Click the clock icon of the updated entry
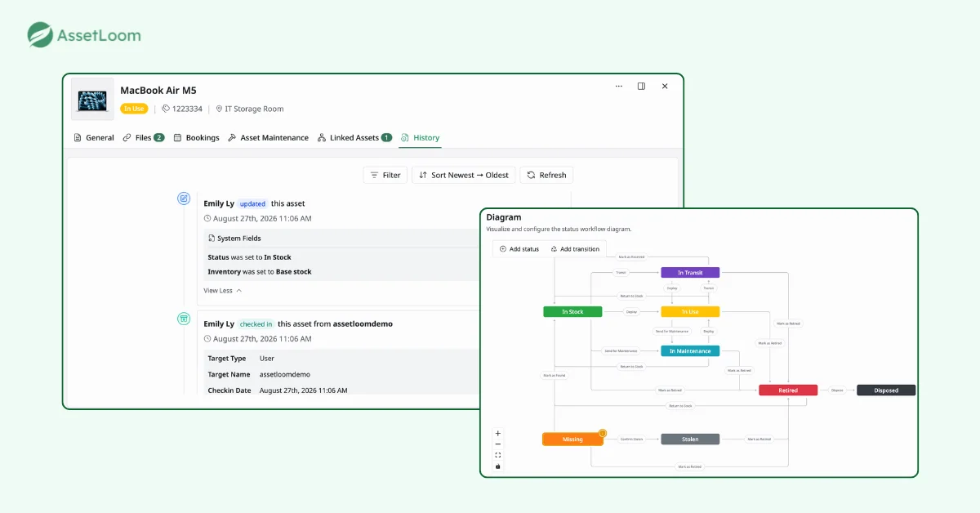 (x=207, y=219)
